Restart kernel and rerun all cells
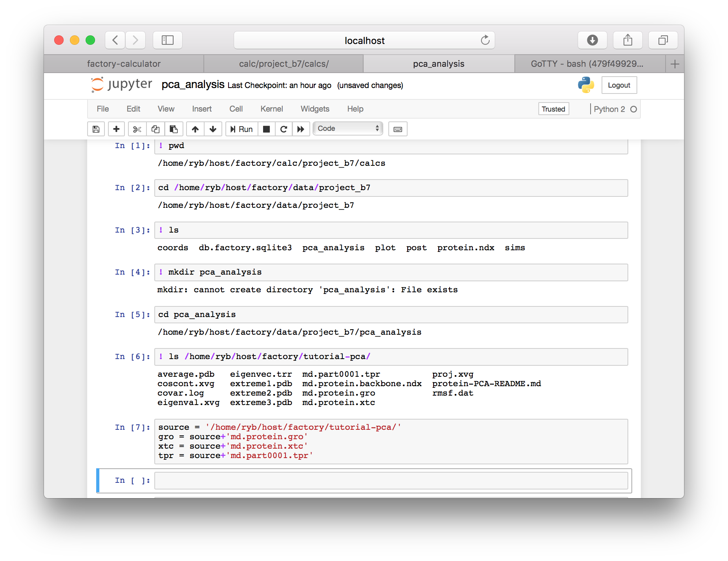This screenshot has height=561, width=728. point(301,129)
